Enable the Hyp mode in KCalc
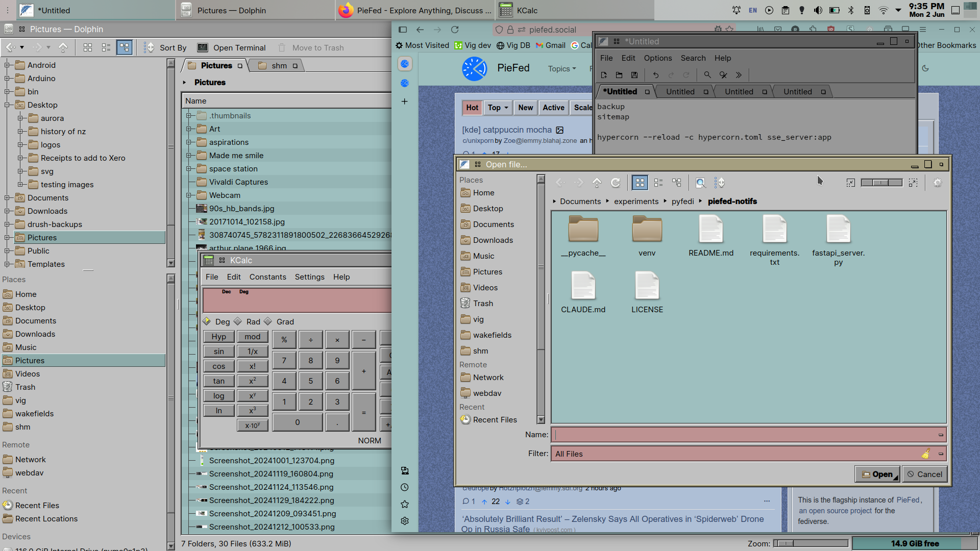The height and width of the screenshot is (551, 980). [x=218, y=337]
